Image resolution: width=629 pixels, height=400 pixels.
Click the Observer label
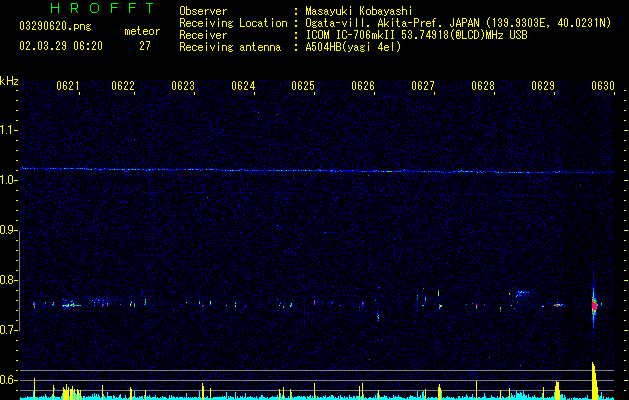[203, 11]
